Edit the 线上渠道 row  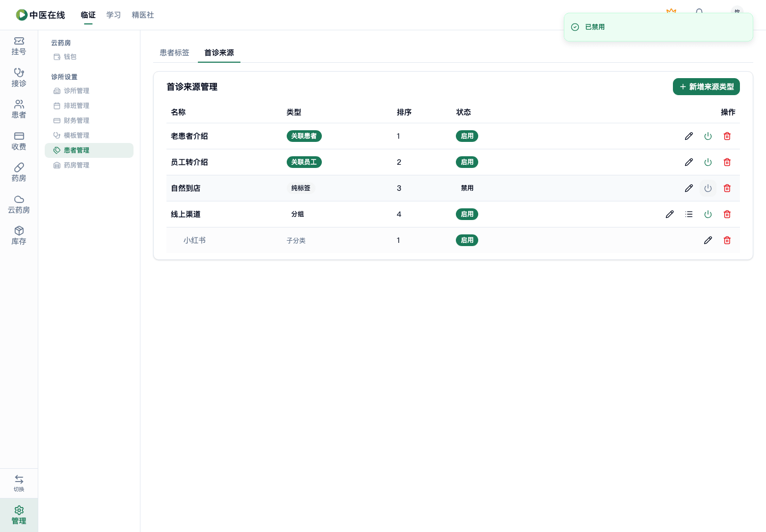coord(670,214)
